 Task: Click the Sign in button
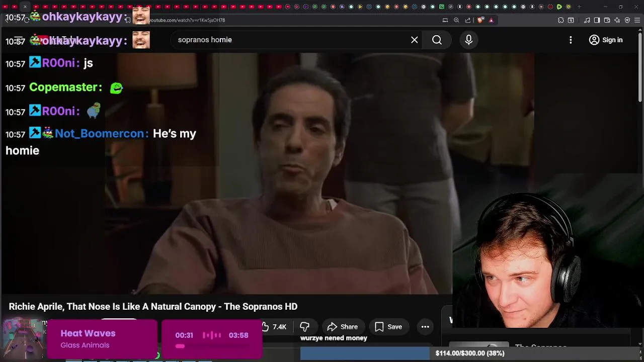(x=606, y=40)
